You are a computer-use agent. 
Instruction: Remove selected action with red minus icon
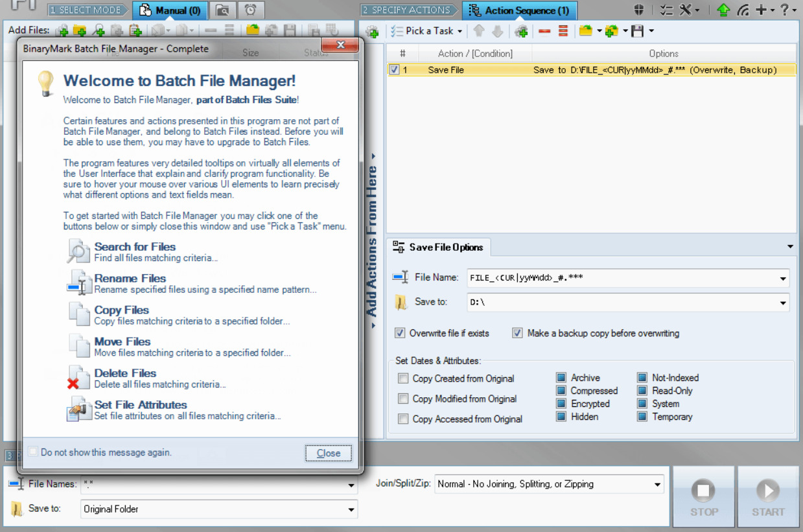click(544, 31)
